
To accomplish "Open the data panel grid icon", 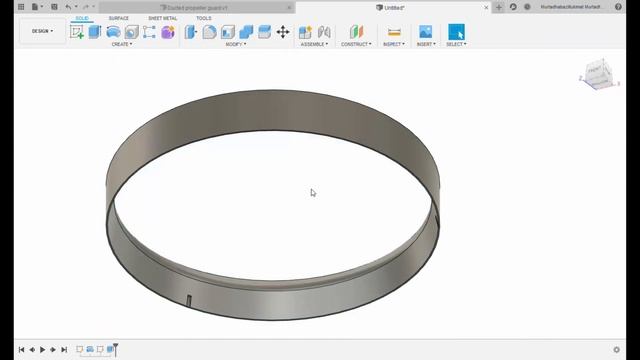I will (21, 7).
